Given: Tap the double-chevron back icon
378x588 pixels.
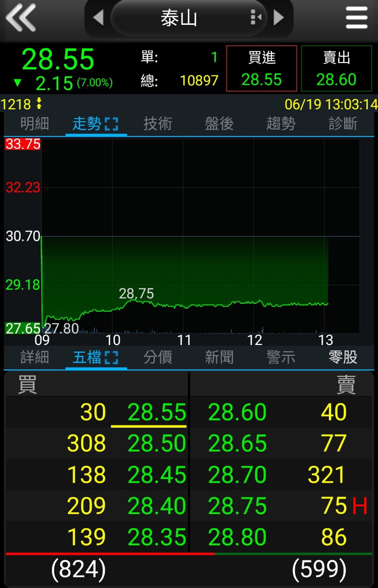Looking at the screenshot, I should pos(21,18).
